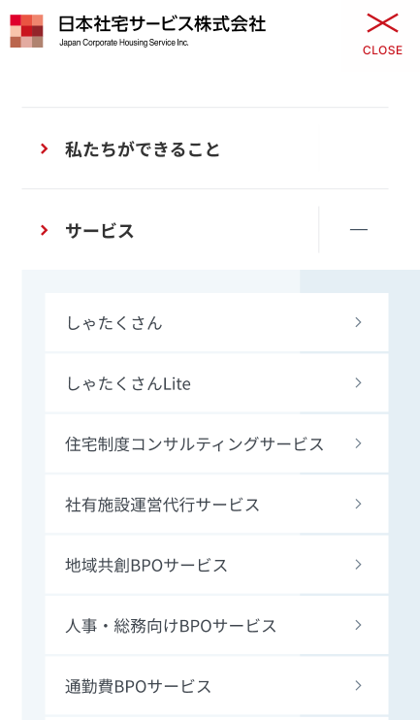The height and width of the screenshot is (720, 420).
Task: Open the サービス menu heading
Action: [x=100, y=230]
